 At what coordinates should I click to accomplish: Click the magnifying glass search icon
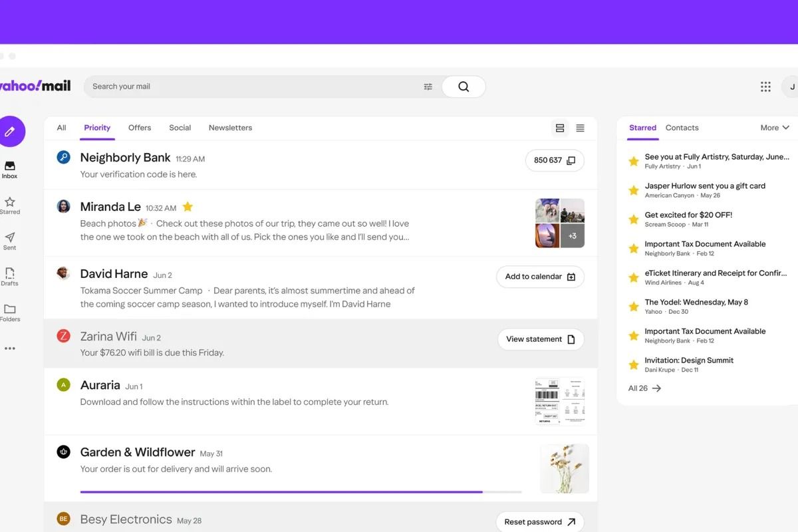(x=462, y=86)
